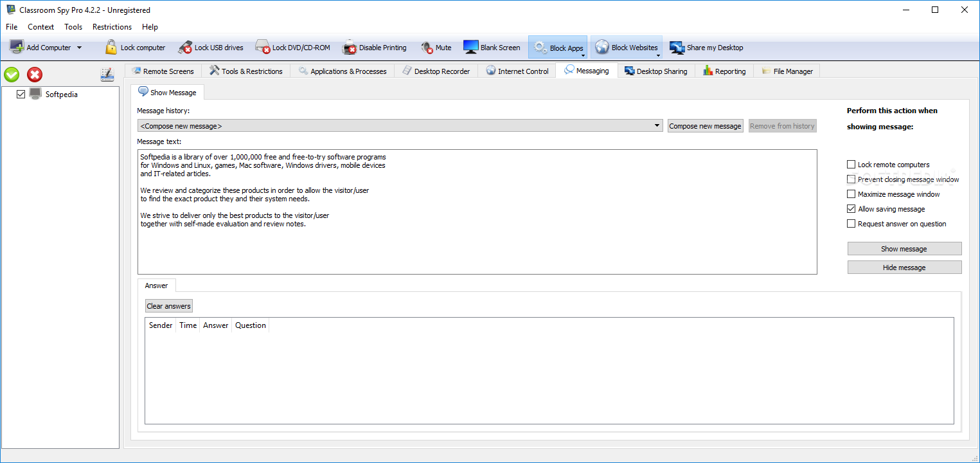Open the File Manager tab
This screenshot has width=980, height=463.
pyautogui.click(x=787, y=71)
